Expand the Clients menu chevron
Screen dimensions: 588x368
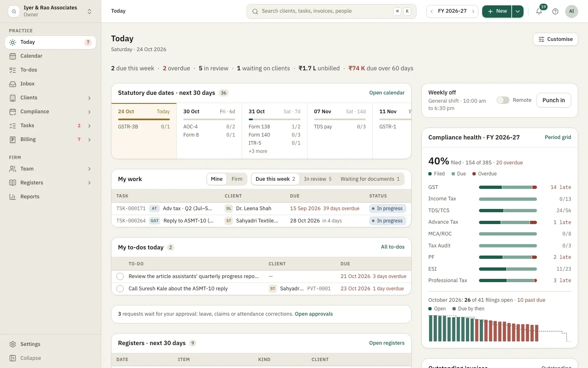click(x=89, y=98)
